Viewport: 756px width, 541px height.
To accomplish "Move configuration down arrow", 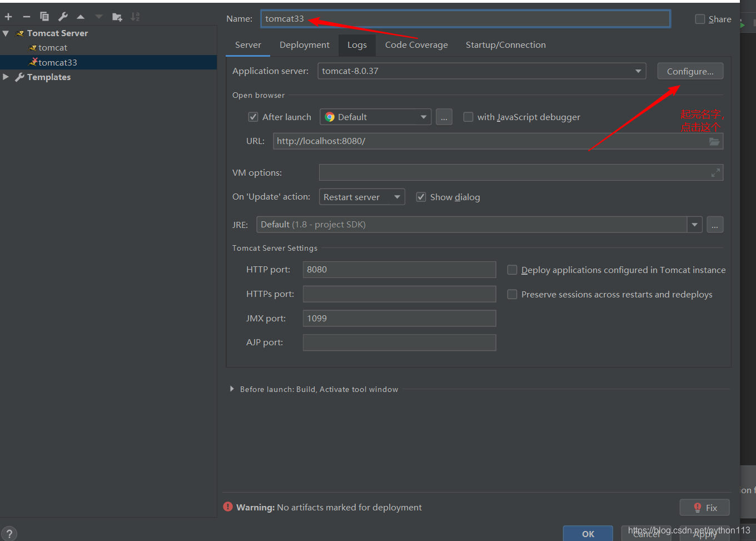I will click(x=99, y=17).
